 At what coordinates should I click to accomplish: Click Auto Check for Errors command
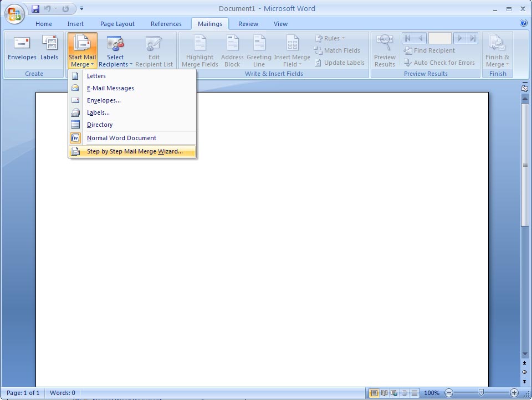pyautogui.click(x=439, y=63)
